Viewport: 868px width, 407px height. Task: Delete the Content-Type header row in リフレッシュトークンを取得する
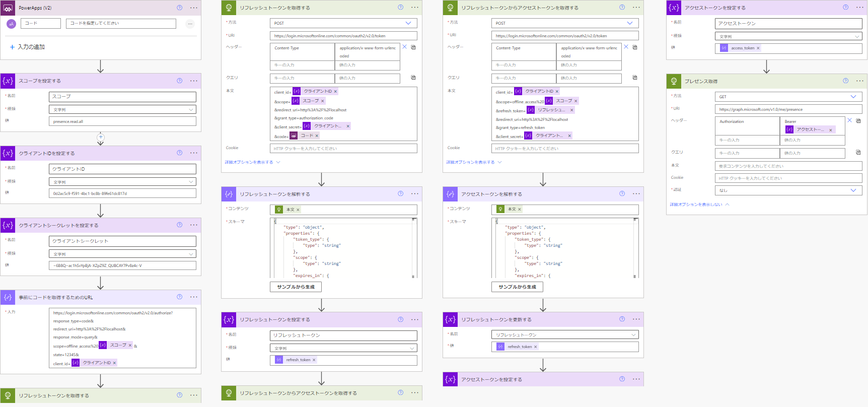[x=404, y=47]
